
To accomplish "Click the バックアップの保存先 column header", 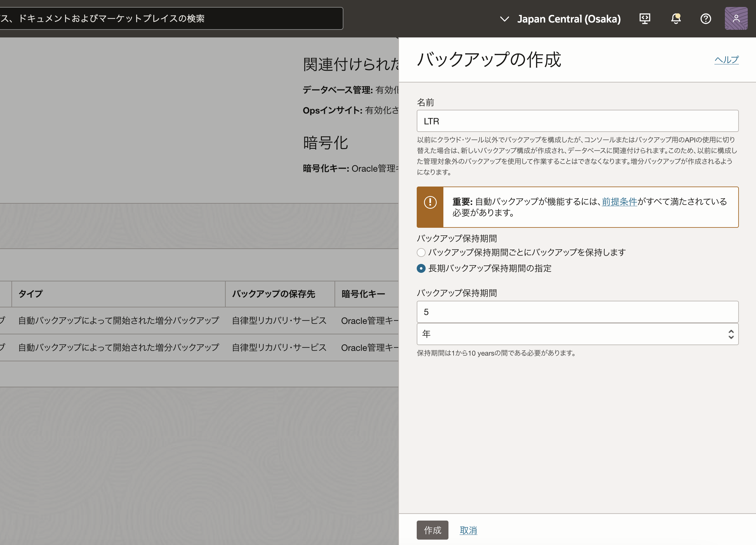I will tap(273, 294).
